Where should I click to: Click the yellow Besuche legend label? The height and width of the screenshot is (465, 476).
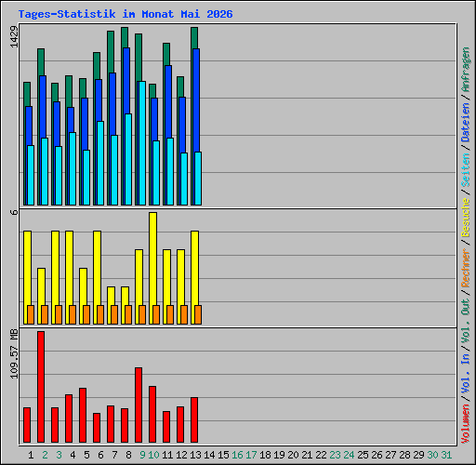[465, 218]
